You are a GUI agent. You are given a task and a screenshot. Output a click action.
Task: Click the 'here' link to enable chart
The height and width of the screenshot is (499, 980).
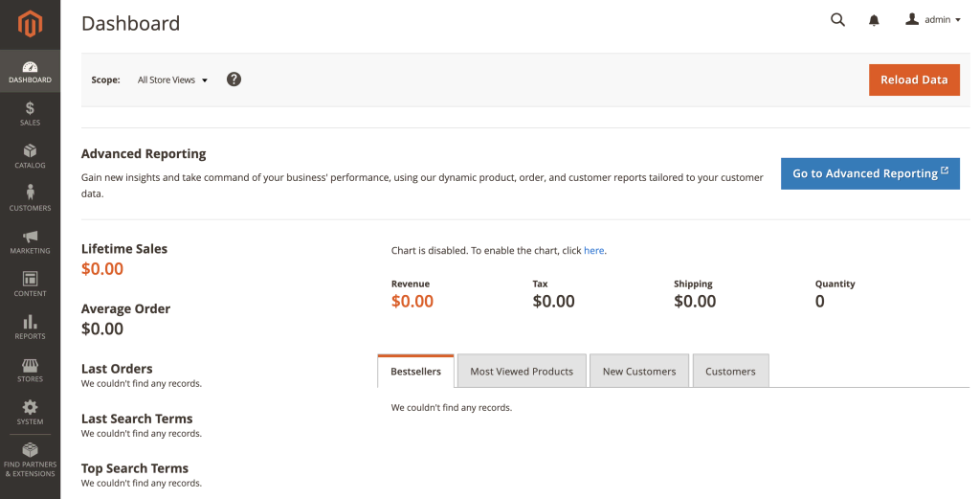pos(593,251)
